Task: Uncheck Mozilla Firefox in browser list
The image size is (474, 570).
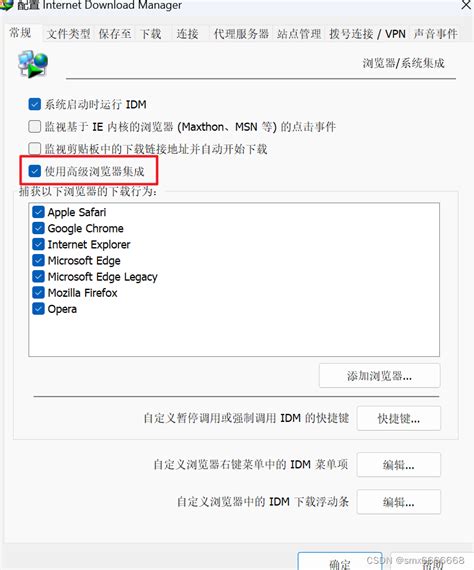Action: pos(38,293)
